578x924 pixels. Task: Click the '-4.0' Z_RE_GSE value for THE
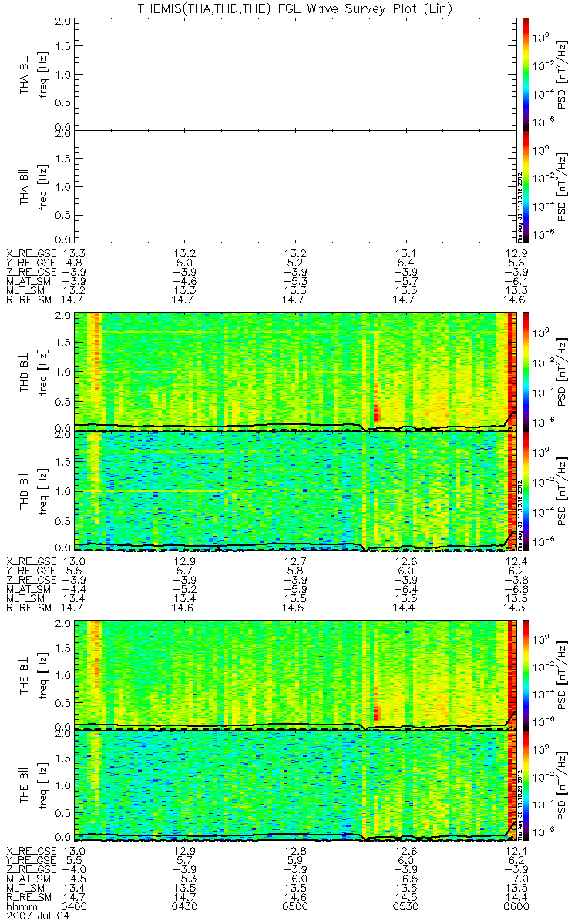[x=76, y=869]
